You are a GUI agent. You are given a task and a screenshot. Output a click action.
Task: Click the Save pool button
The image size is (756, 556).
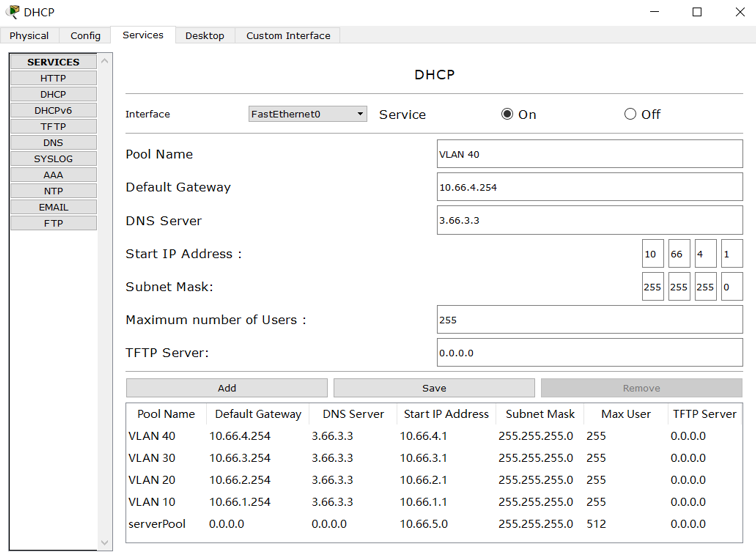coord(434,388)
